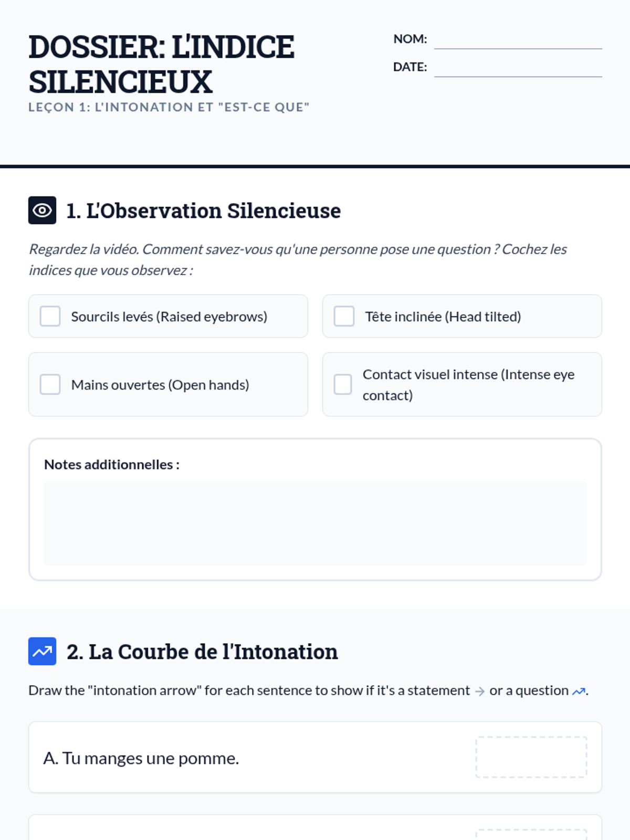Click the DATE input line
The height and width of the screenshot is (840, 630).
(x=518, y=68)
